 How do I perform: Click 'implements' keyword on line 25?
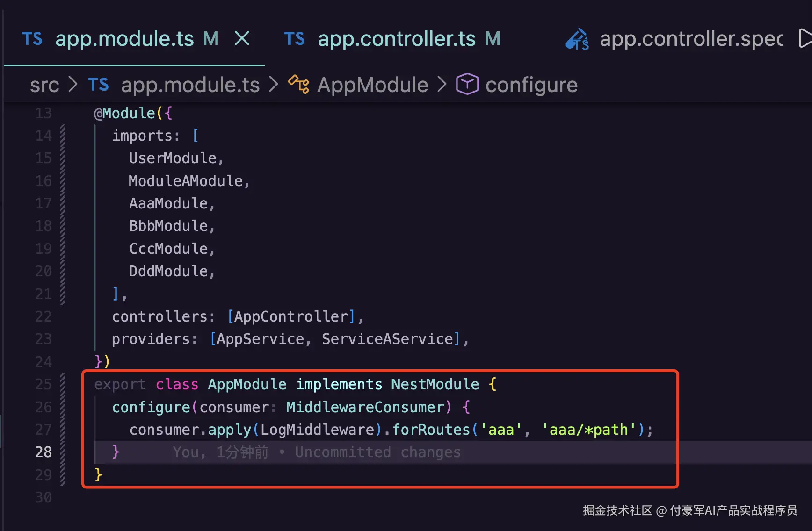(x=339, y=384)
